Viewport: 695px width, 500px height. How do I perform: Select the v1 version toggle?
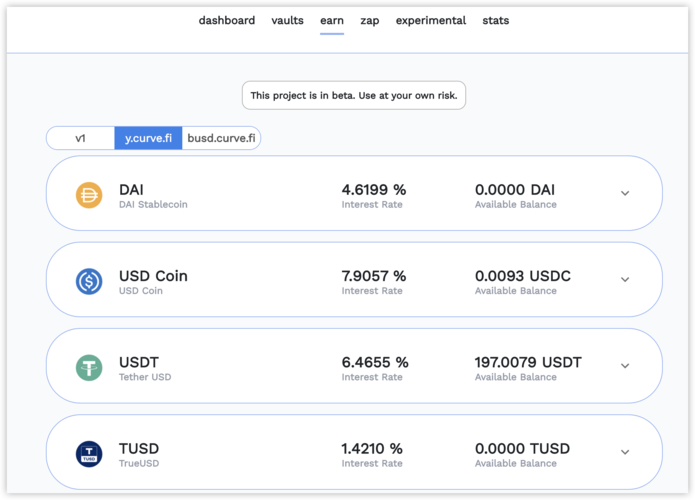click(80, 138)
